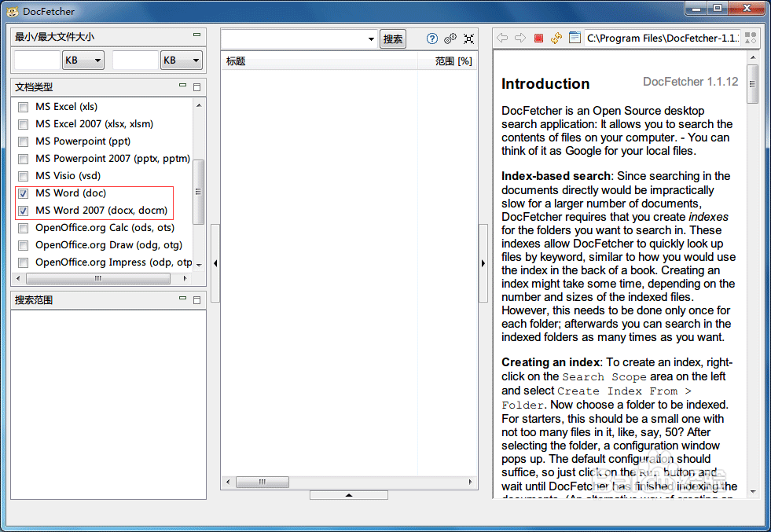Sort by the 范围 [%] column header
Screen dimensions: 771x532
[x=447, y=61]
